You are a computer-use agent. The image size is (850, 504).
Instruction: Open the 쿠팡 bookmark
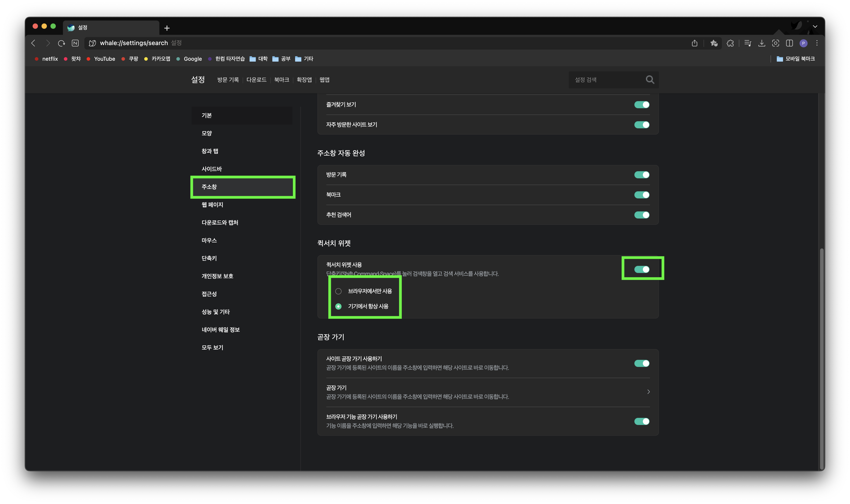point(130,59)
